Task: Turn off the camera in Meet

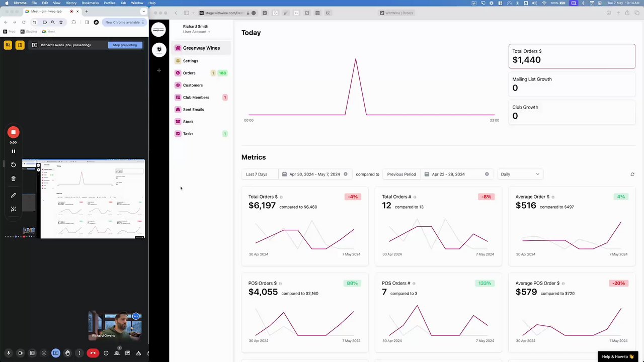Action: [x=20, y=353]
